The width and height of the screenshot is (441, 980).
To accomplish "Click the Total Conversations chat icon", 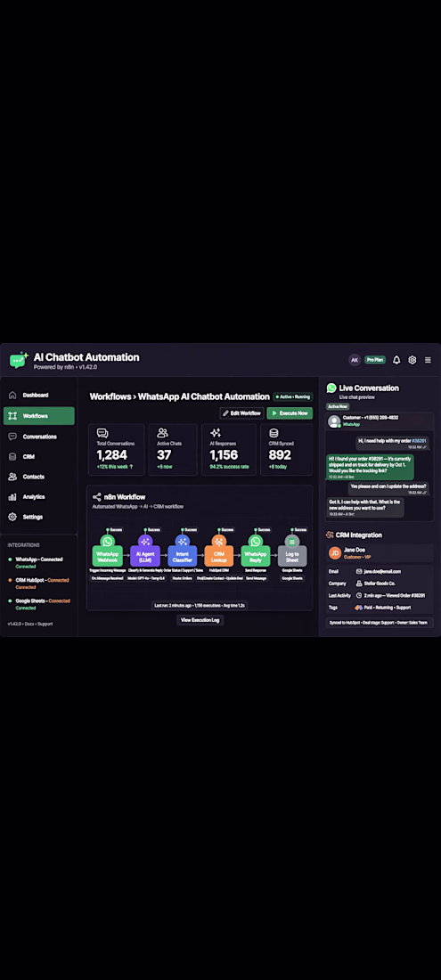I will click(102, 432).
